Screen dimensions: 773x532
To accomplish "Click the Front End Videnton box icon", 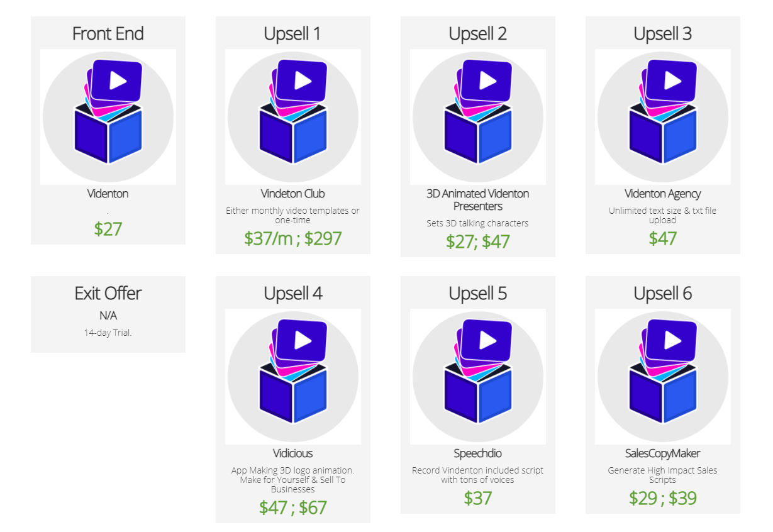I will (108, 117).
